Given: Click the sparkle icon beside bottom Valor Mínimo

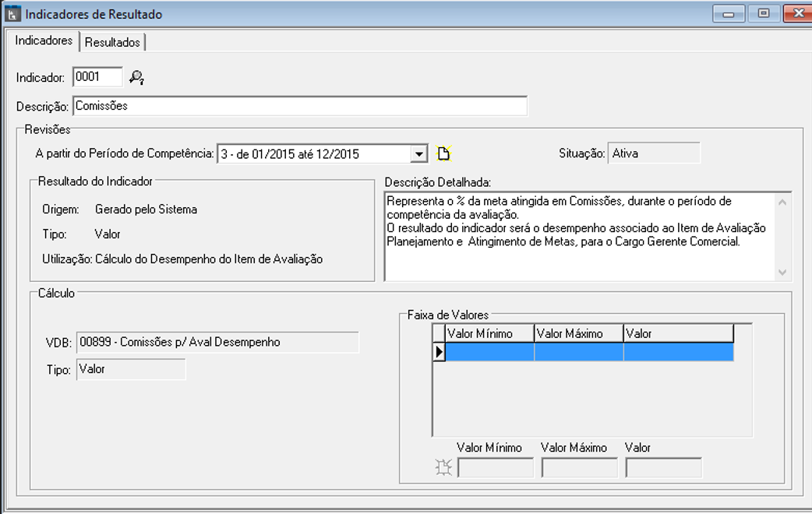Looking at the screenshot, I should click(443, 467).
